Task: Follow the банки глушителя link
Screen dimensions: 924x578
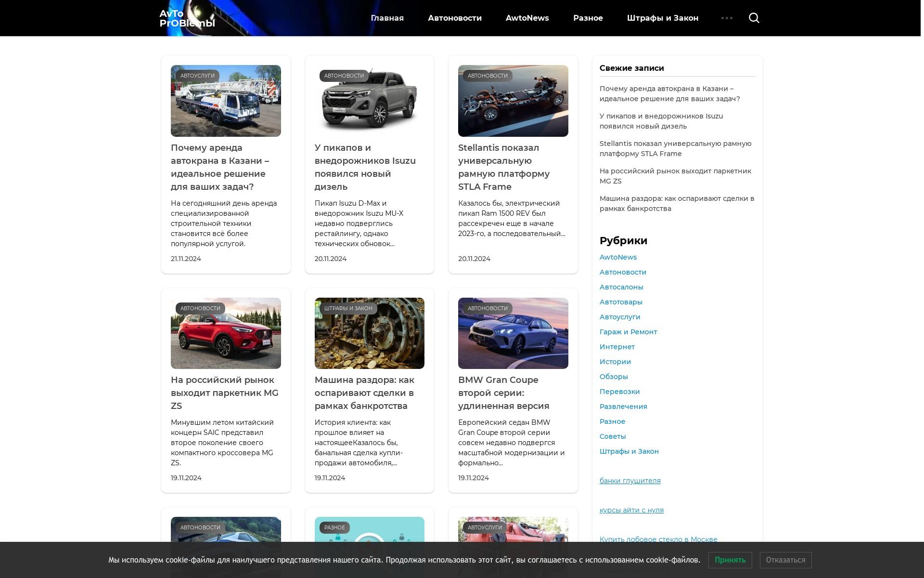Action: click(x=630, y=481)
